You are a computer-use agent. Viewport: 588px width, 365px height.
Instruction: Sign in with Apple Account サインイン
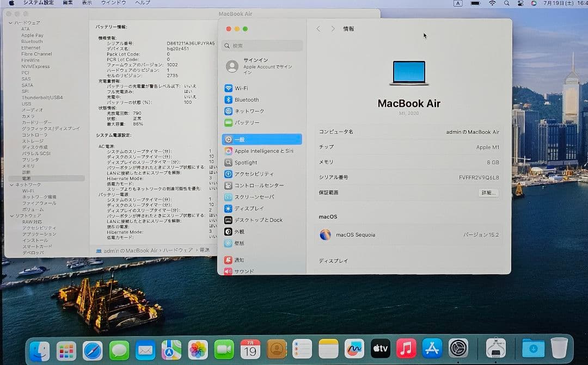[x=262, y=66]
